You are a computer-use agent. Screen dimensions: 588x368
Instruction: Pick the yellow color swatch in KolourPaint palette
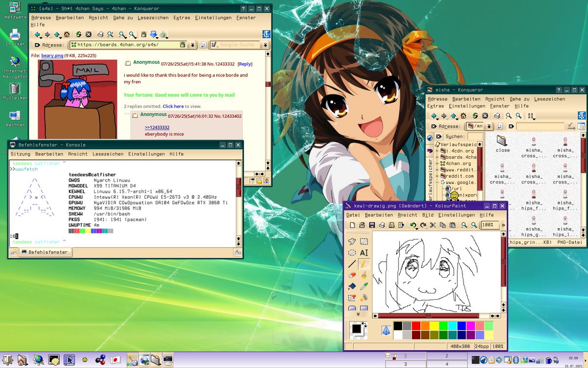point(434,325)
